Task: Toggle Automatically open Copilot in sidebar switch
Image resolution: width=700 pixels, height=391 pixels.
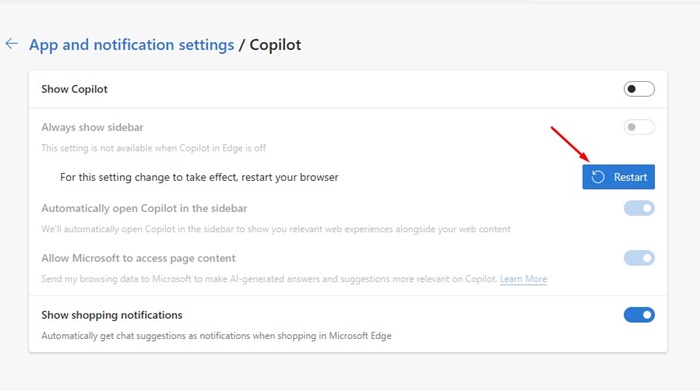Action: point(639,208)
